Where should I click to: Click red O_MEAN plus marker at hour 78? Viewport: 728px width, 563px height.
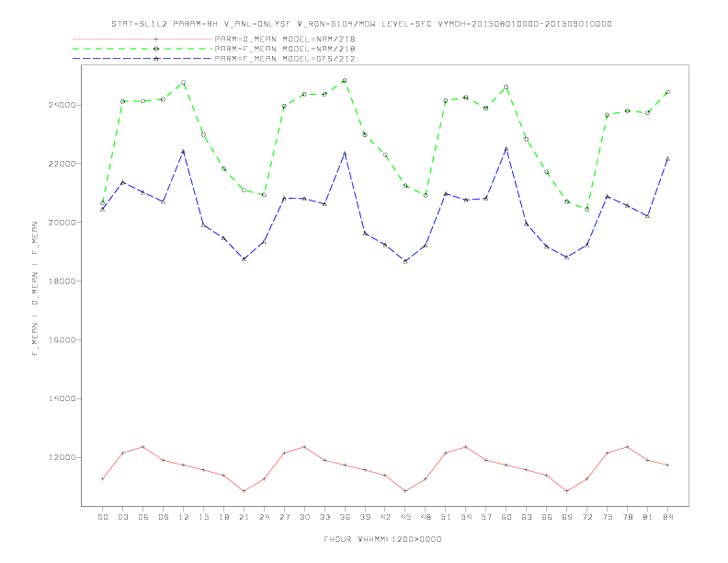tap(627, 447)
